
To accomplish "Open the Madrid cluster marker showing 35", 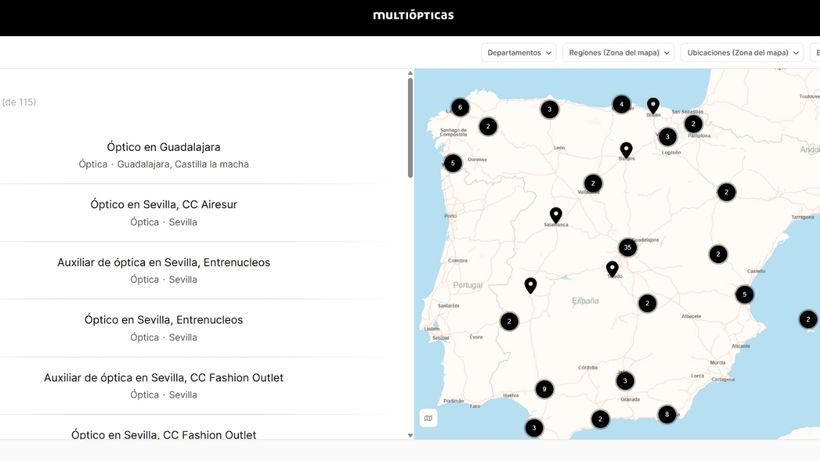I will pos(627,247).
